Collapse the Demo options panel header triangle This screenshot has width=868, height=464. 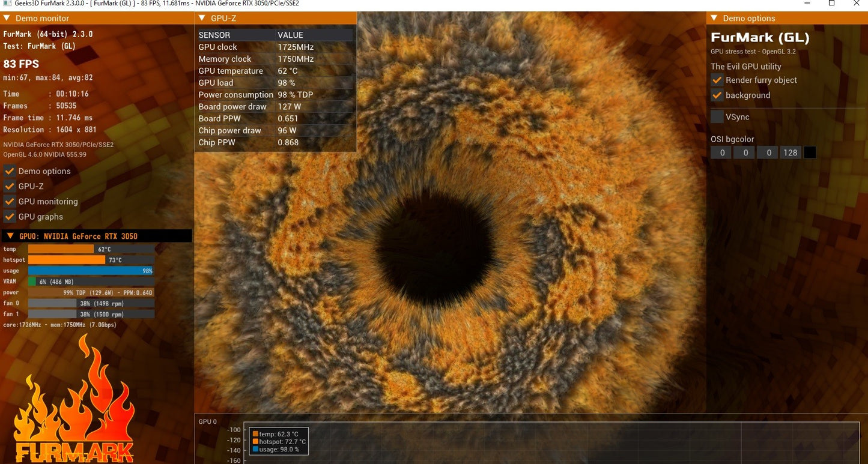[714, 18]
